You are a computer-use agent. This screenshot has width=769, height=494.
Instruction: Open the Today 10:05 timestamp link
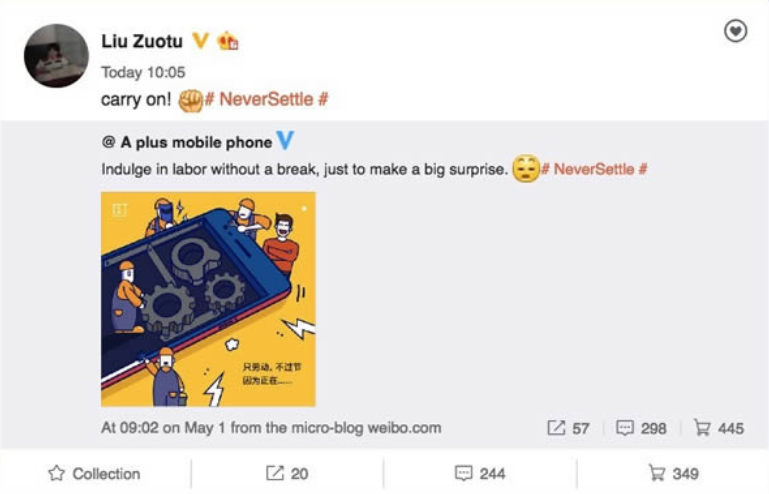(143, 73)
